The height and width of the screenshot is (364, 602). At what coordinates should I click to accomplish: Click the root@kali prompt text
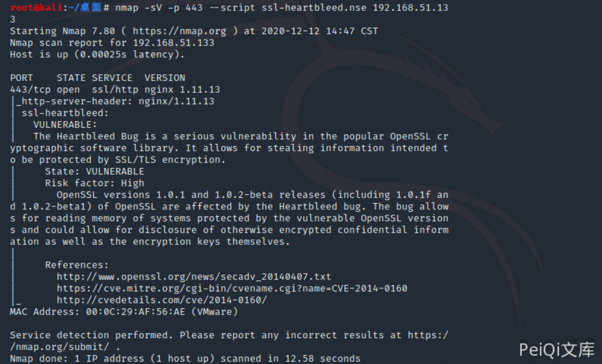click(x=36, y=8)
